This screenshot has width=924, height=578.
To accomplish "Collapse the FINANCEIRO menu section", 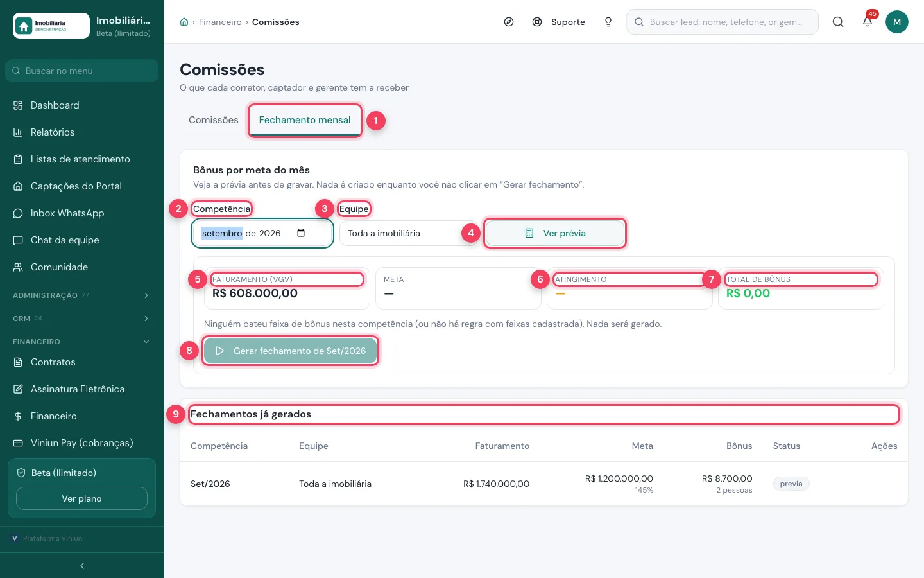I will [x=81, y=342].
